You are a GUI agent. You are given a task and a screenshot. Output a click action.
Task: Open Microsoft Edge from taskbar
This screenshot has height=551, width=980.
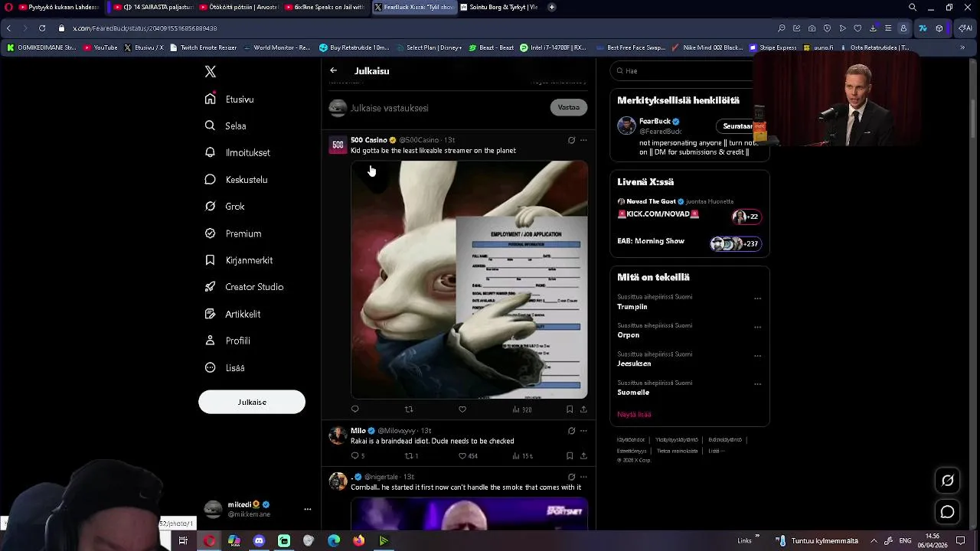334,541
